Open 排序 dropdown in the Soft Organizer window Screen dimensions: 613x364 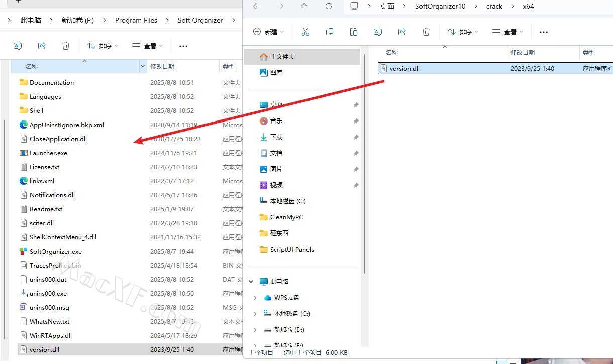pyautogui.click(x=103, y=46)
